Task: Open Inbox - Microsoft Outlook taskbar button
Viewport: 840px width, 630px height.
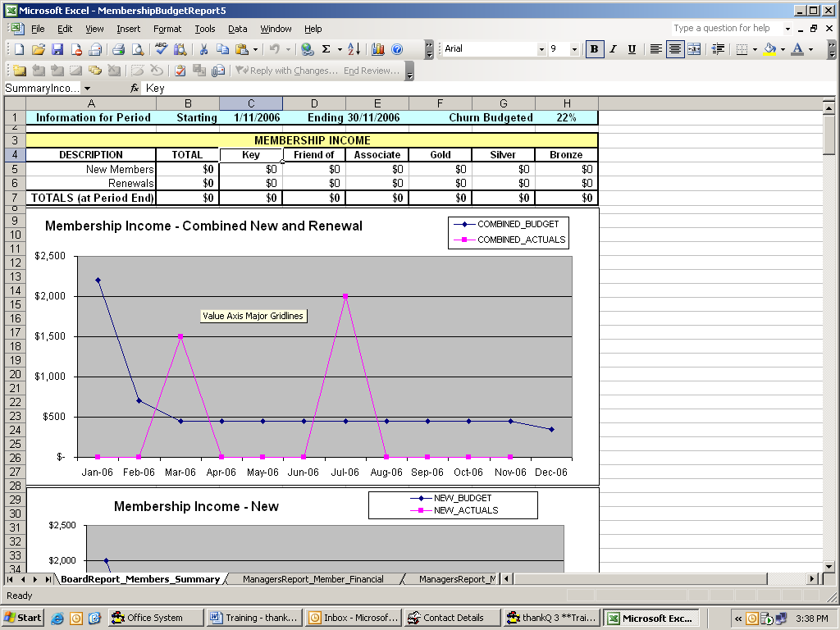Action: pos(353,618)
